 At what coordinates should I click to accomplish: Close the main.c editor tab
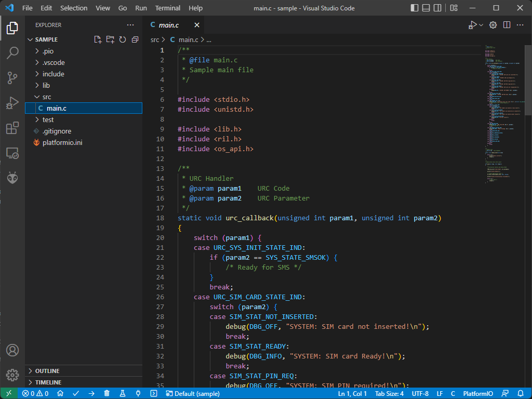(197, 25)
